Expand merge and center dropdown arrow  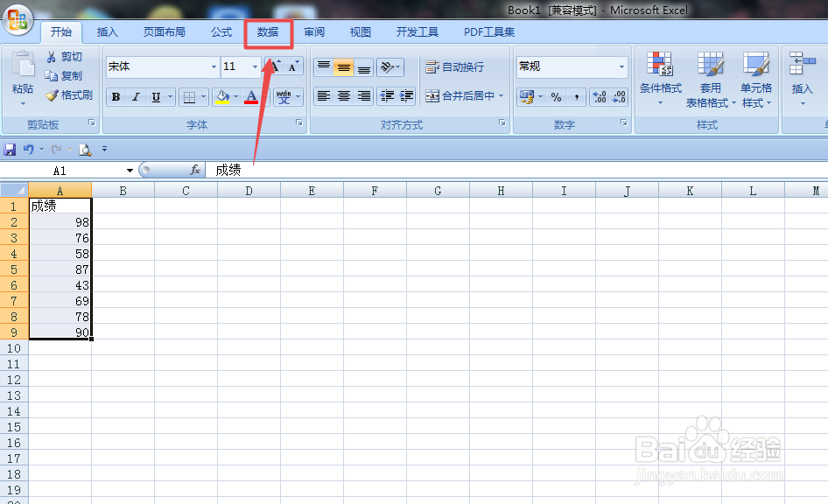pos(502,96)
